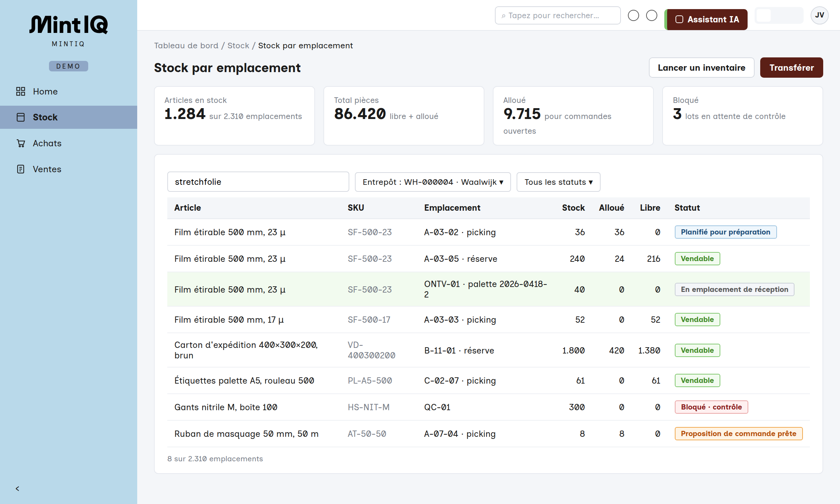Focus the stretchfolie filter text field
The width and height of the screenshot is (840, 504).
tap(258, 182)
